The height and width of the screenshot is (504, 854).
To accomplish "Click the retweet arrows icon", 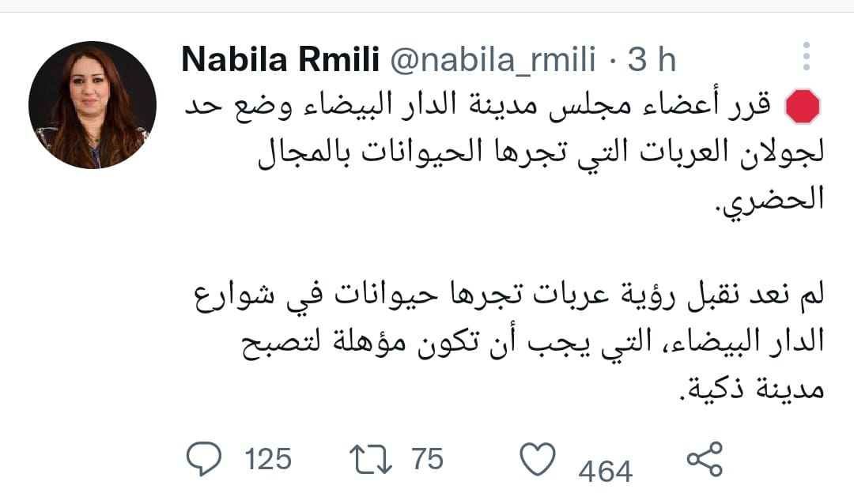I will (371, 459).
